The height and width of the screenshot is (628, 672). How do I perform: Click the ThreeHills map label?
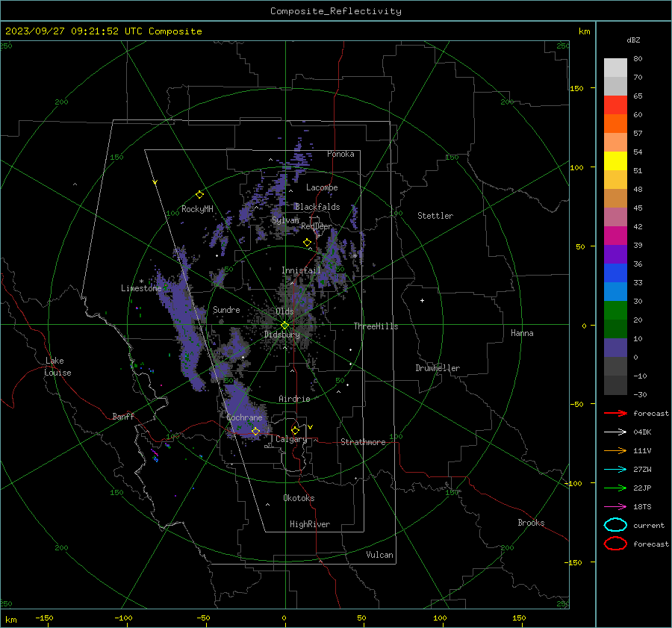[376, 326]
